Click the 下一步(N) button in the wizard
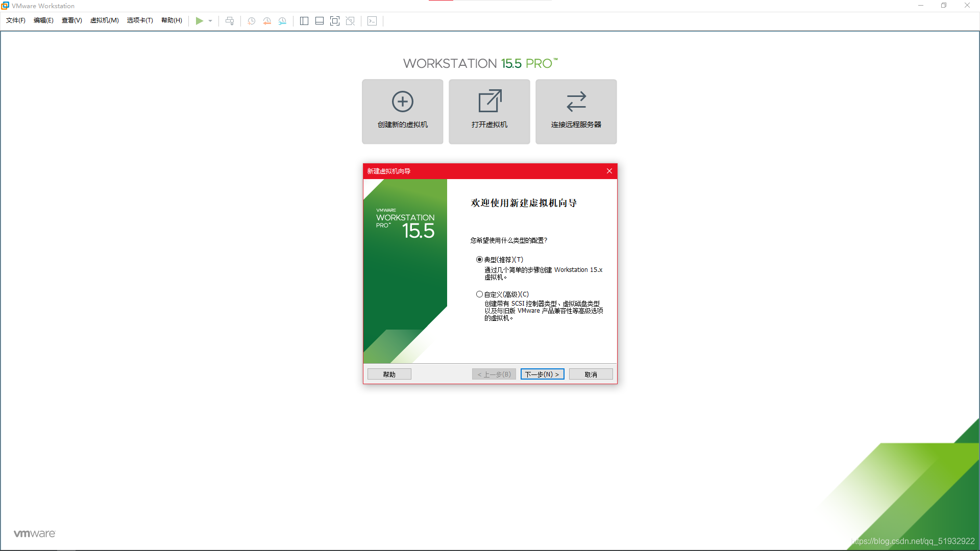The image size is (980, 551). (542, 374)
